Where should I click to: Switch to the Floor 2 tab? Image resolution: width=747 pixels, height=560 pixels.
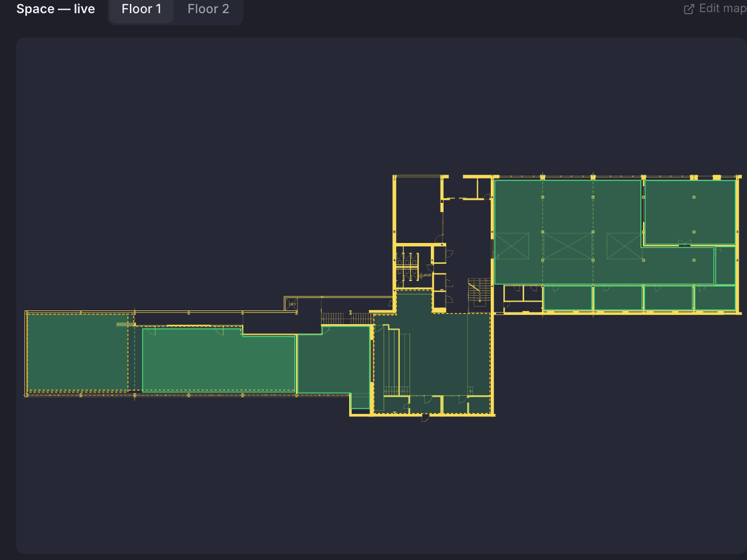coord(209,9)
